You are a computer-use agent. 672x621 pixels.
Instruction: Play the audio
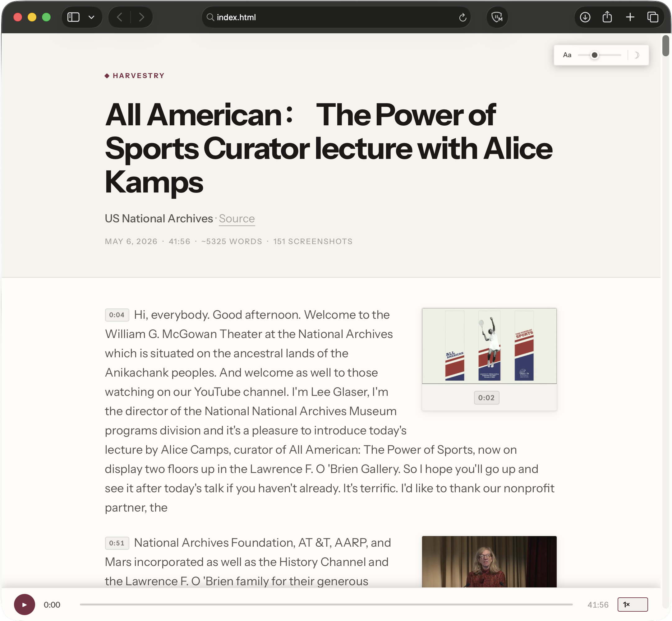(x=24, y=605)
